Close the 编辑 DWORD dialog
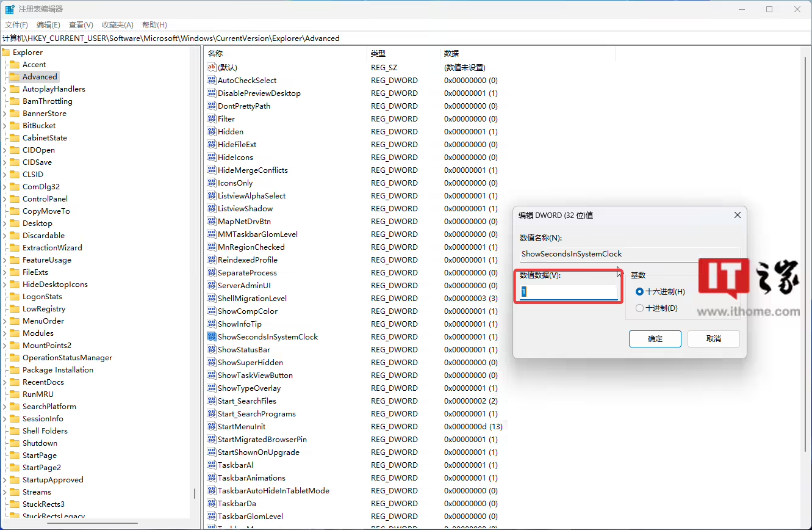Screen dimensions: 812x530 pyautogui.click(x=737, y=215)
